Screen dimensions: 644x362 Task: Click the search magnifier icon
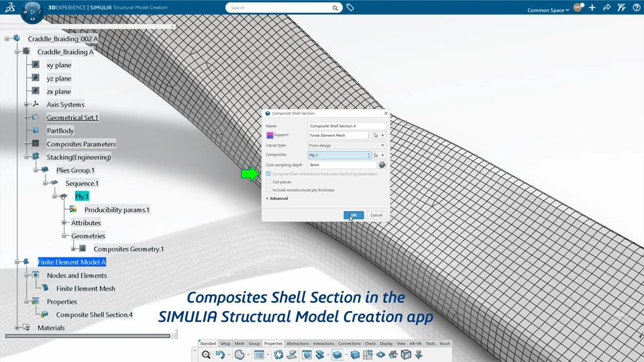(x=335, y=8)
